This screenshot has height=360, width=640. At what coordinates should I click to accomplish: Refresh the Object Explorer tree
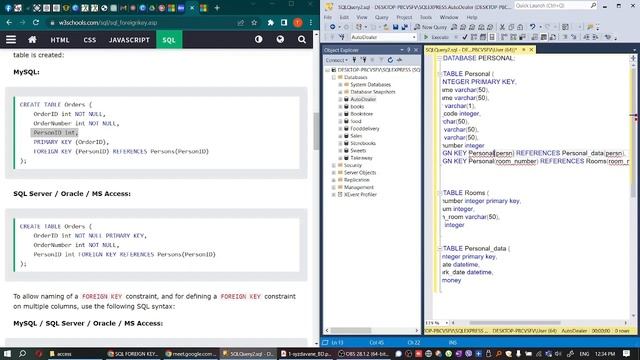pos(390,60)
